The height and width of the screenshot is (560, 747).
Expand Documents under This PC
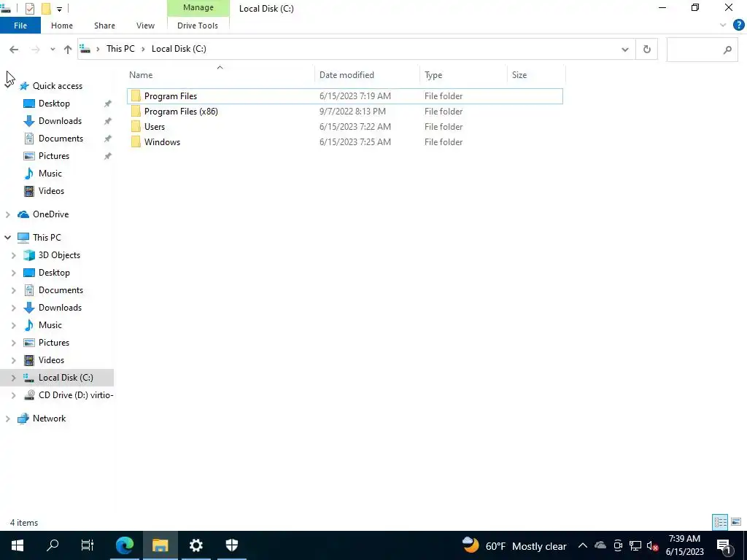(x=13, y=290)
